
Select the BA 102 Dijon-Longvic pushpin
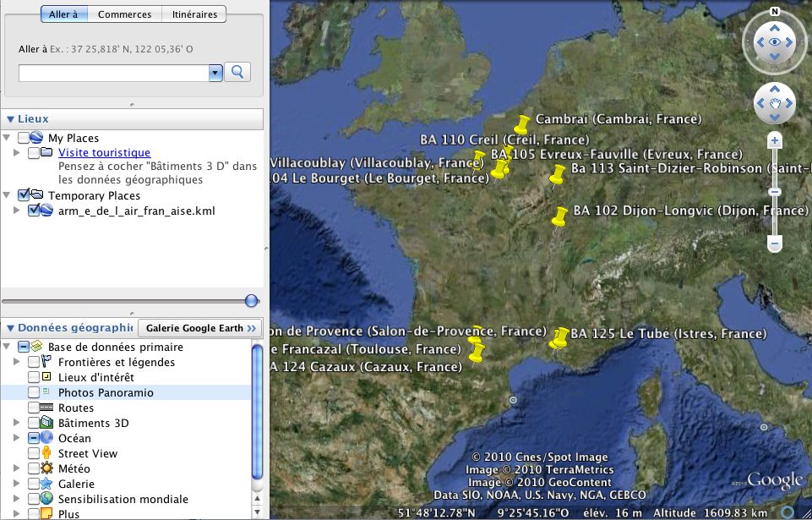559,216
